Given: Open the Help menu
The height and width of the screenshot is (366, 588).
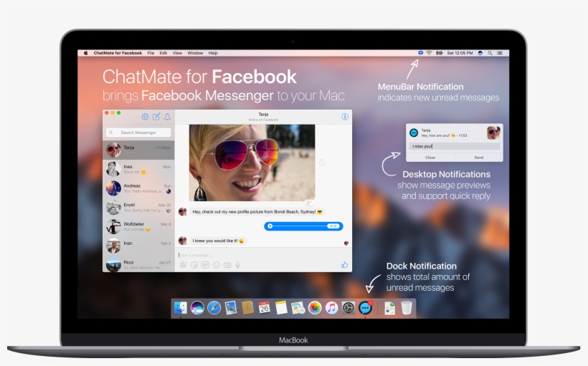Looking at the screenshot, I should (213, 53).
